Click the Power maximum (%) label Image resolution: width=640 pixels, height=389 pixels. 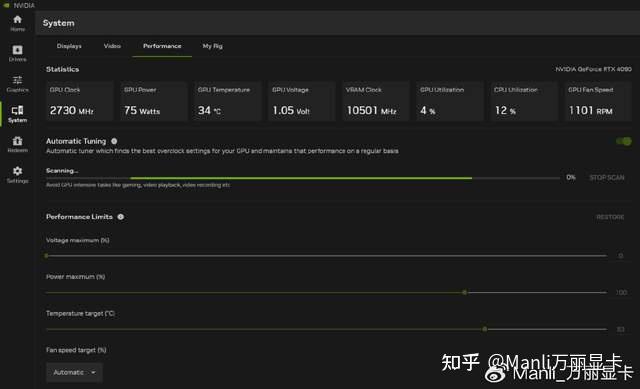[x=76, y=277]
